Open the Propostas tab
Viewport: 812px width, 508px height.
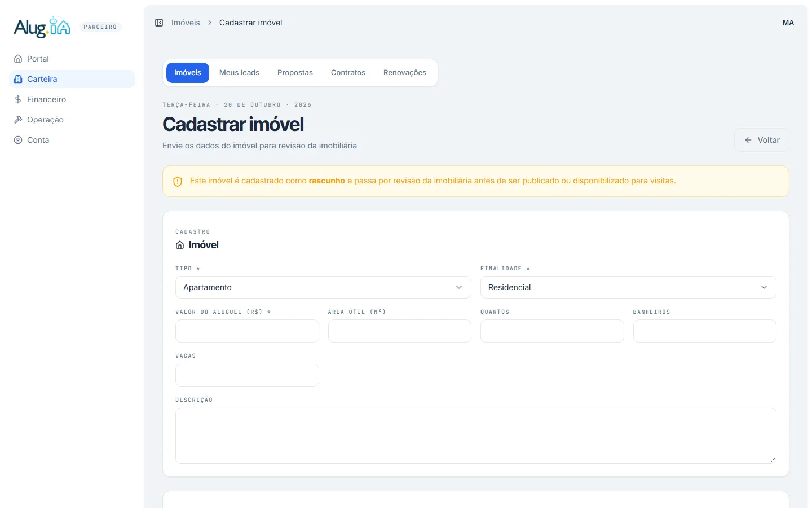pos(295,73)
